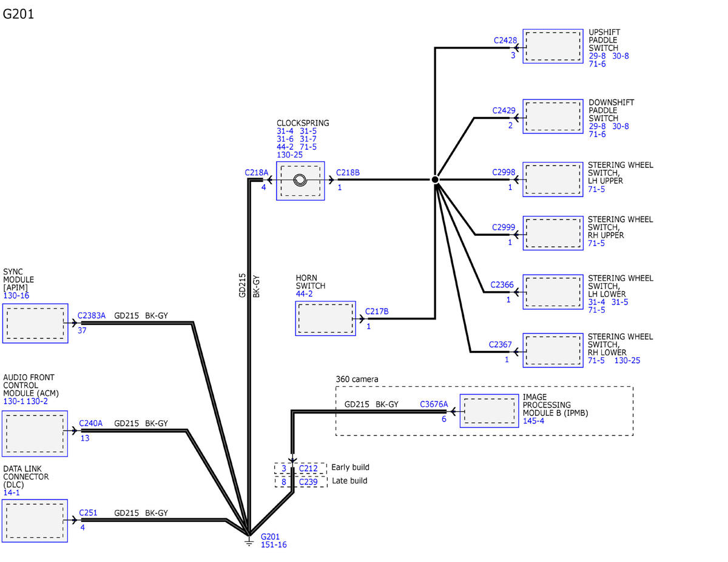Select the SYNC Module APIM component box
This screenshot has width=728, height=562.
pos(35,323)
